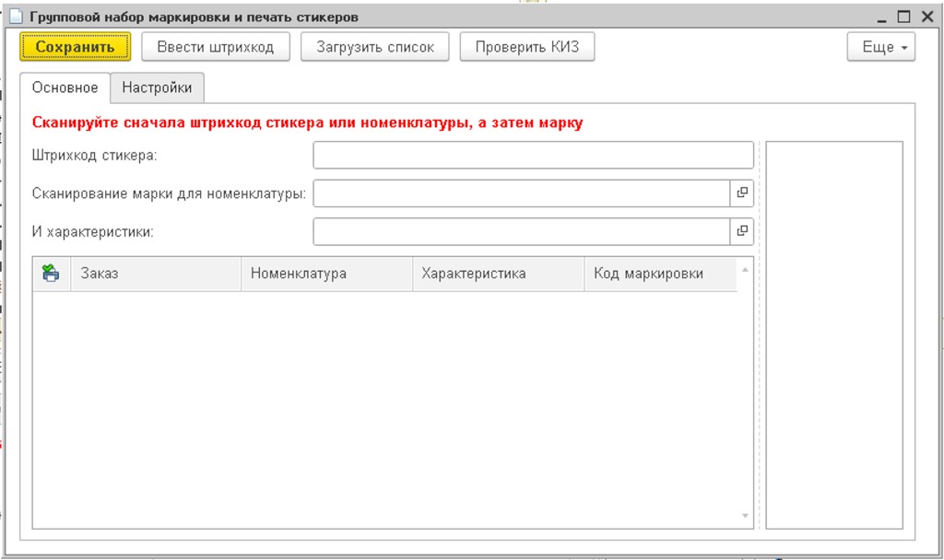Click Загрузить список button

pos(375,47)
